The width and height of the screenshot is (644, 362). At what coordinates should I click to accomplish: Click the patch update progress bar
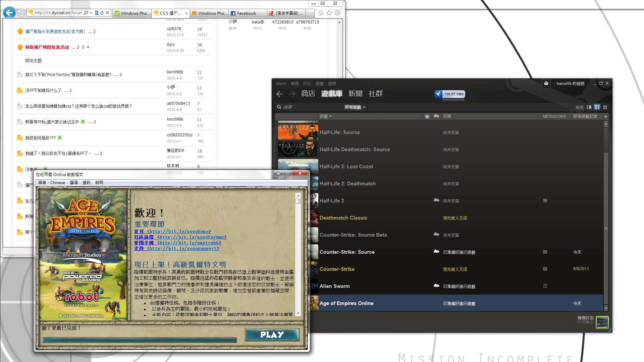point(140,340)
